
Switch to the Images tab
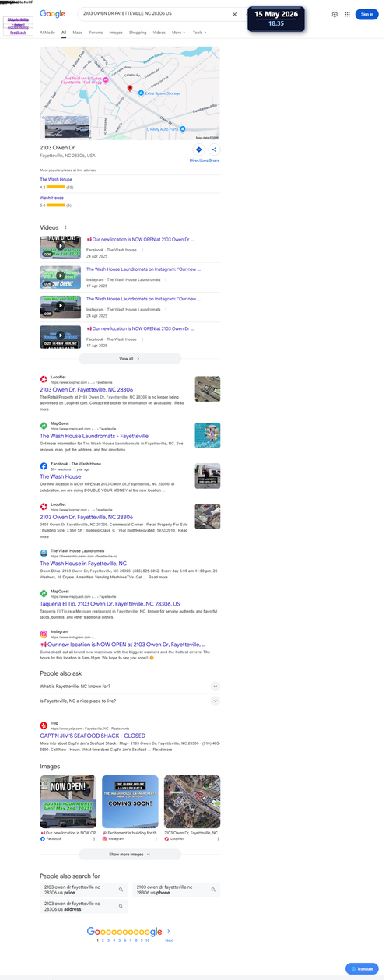tap(116, 33)
